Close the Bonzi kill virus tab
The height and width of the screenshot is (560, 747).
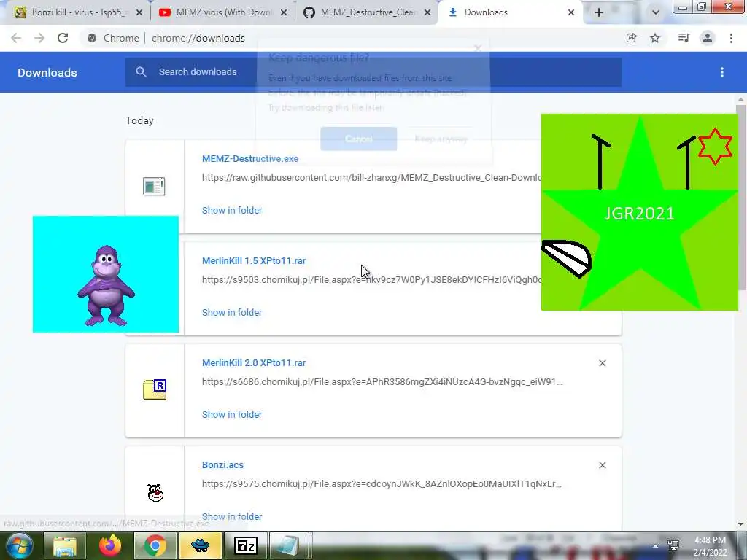pyautogui.click(x=139, y=12)
